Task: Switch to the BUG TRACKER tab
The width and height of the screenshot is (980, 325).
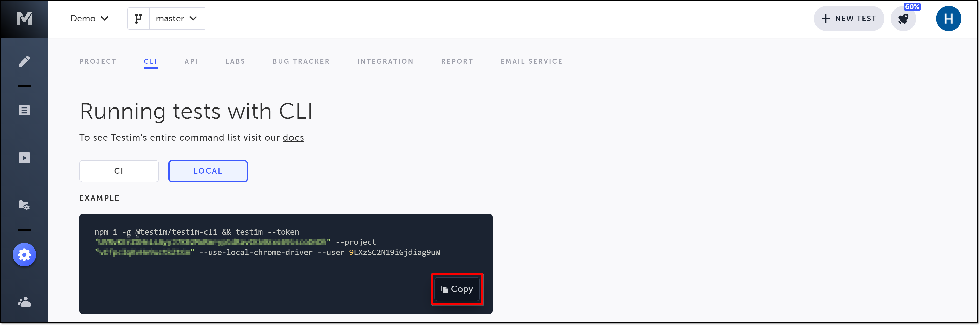Action: click(301, 61)
